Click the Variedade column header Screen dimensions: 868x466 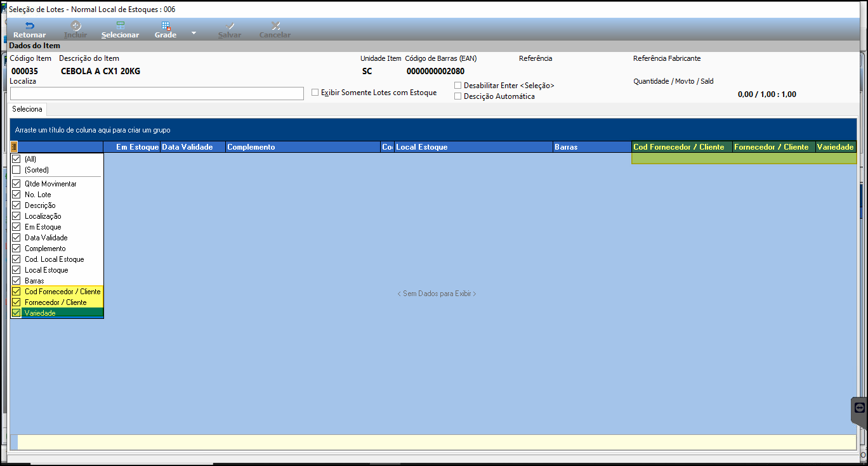click(x=836, y=147)
